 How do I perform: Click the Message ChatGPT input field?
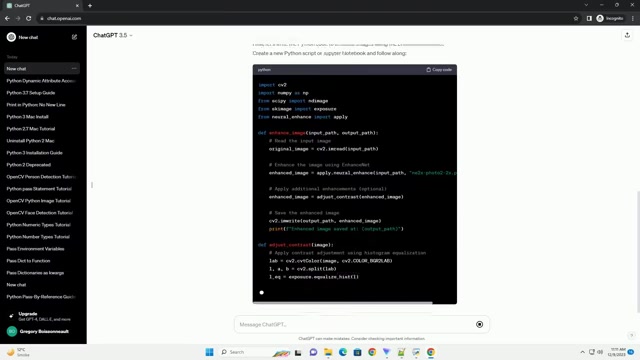354,324
